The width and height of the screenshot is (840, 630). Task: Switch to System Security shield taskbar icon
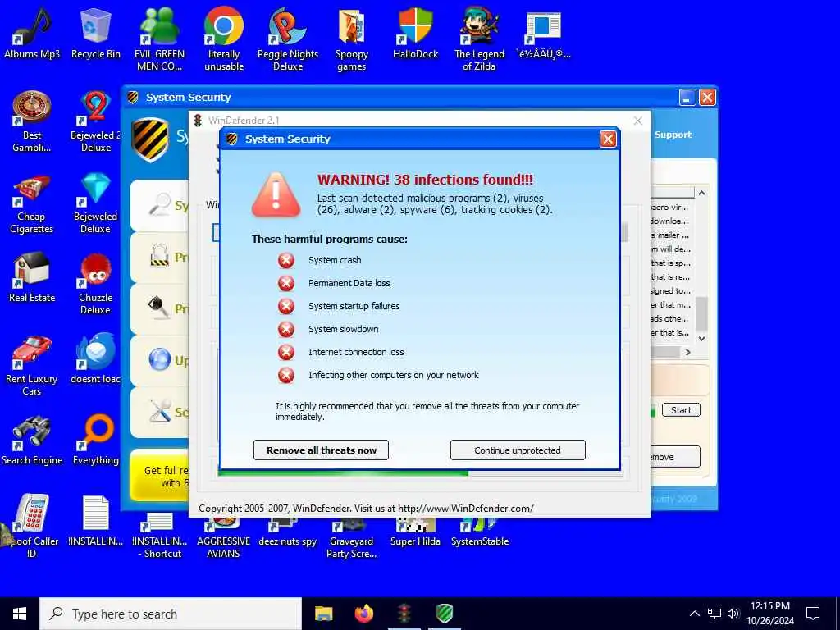[445, 614]
